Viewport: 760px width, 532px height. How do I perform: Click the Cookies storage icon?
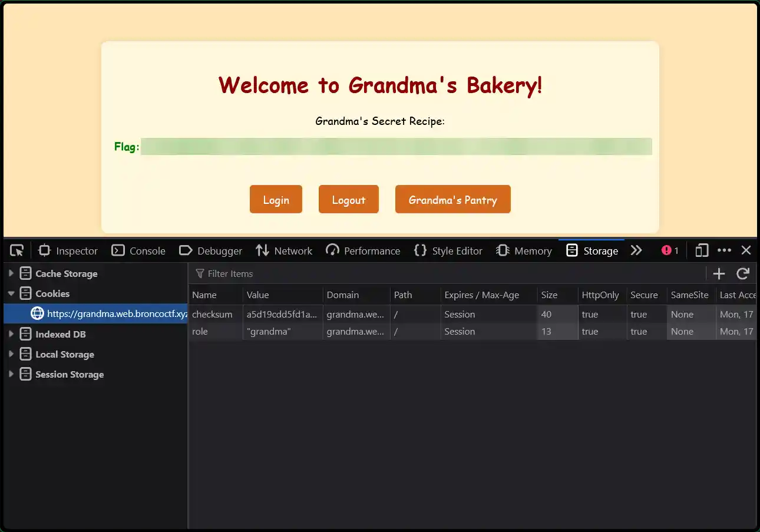(25, 293)
